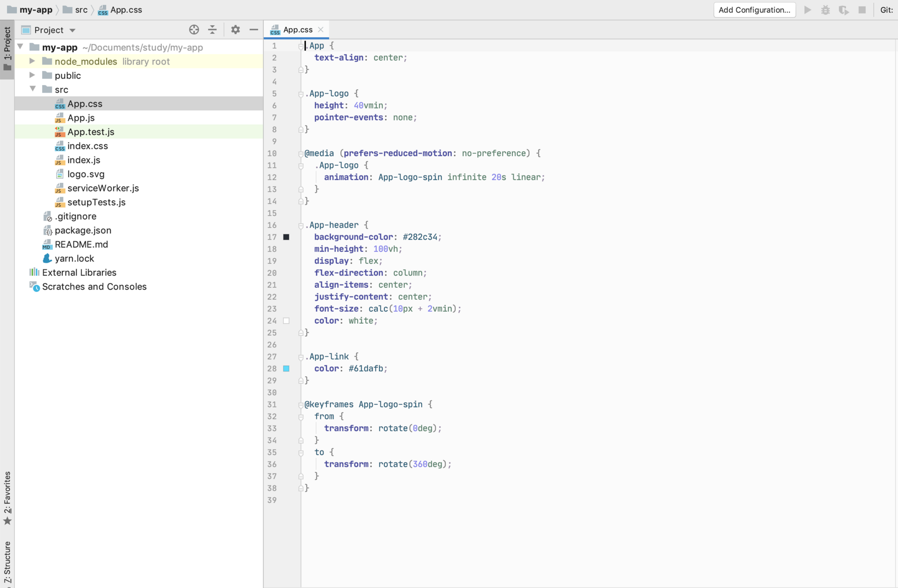Collapse all in Project panel
The image size is (898, 588).
pos(212,30)
